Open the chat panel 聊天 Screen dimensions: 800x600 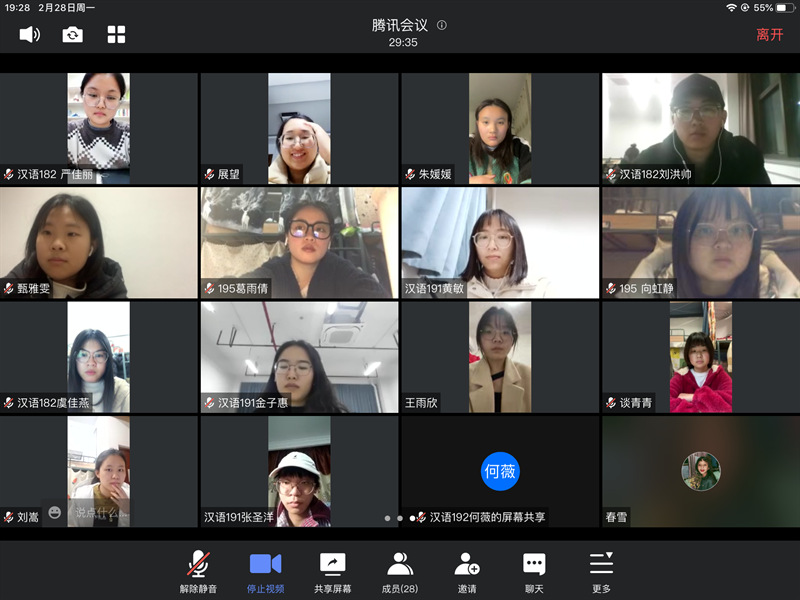click(534, 572)
